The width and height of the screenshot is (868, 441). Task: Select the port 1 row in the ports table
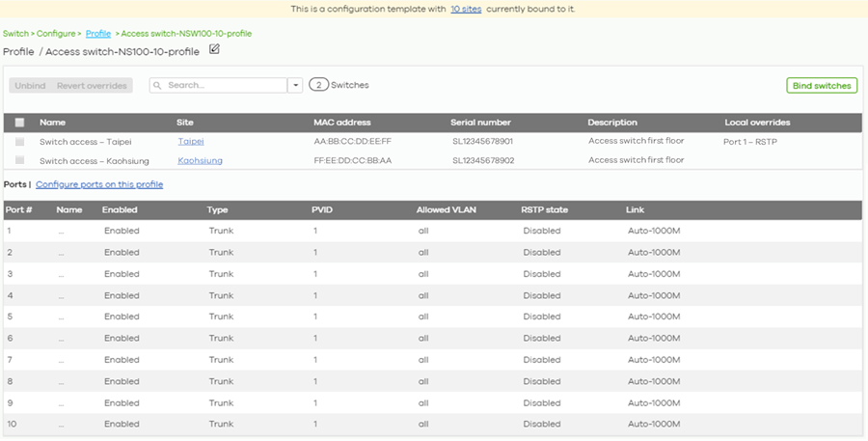(432, 231)
